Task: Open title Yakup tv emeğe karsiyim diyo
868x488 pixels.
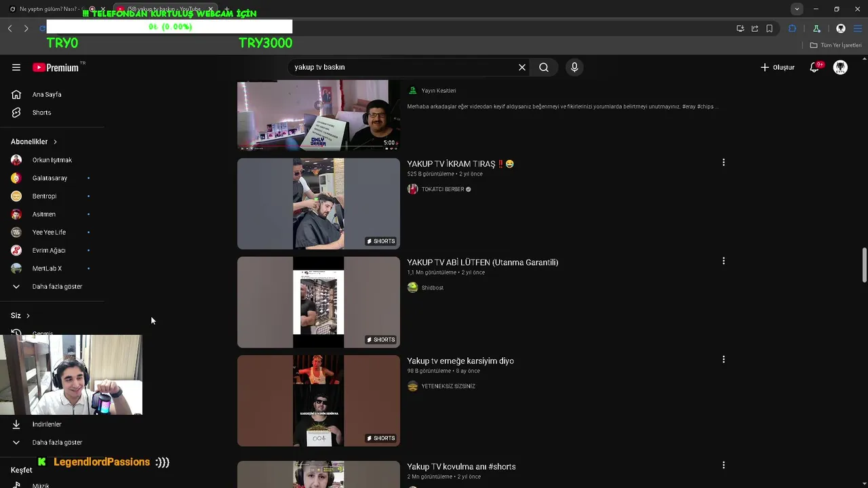Action: tap(460, 361)
